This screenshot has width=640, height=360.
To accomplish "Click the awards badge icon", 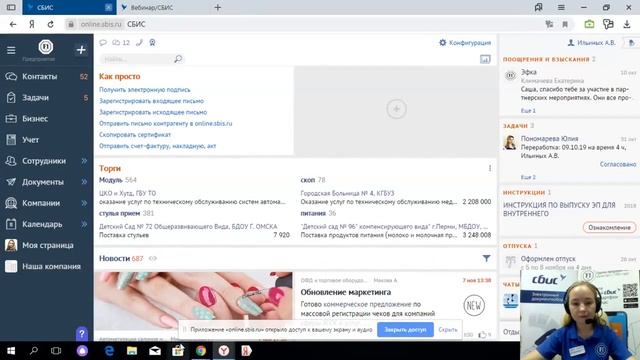I will [152, 42].
